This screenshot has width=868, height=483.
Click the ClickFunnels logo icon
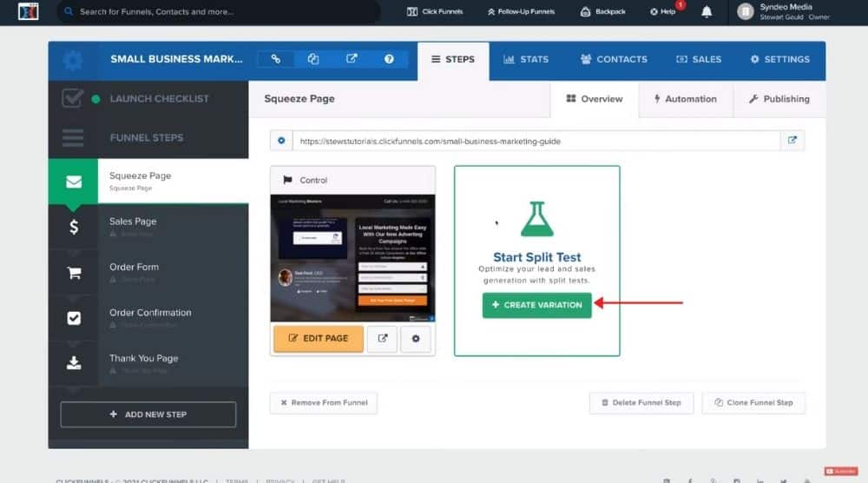[29, 11]
